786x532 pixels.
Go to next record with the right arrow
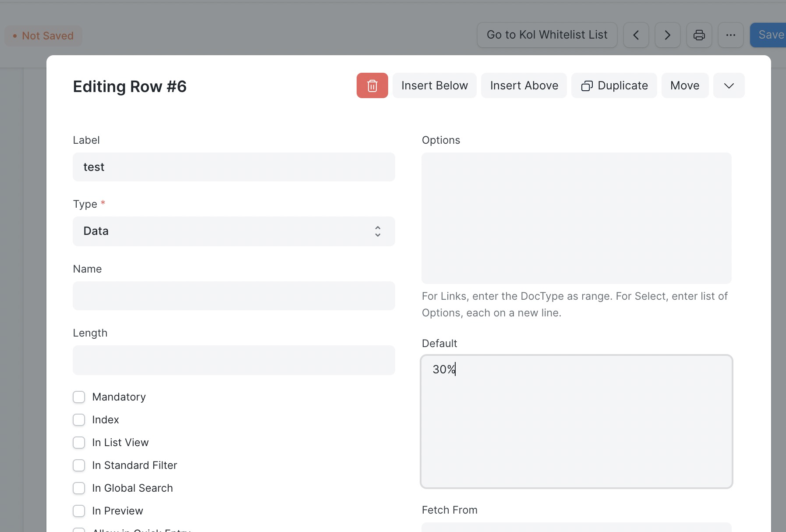[667, 35]
